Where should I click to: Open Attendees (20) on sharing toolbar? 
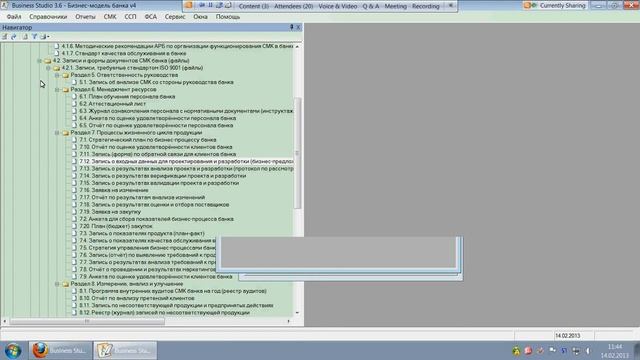293,6
